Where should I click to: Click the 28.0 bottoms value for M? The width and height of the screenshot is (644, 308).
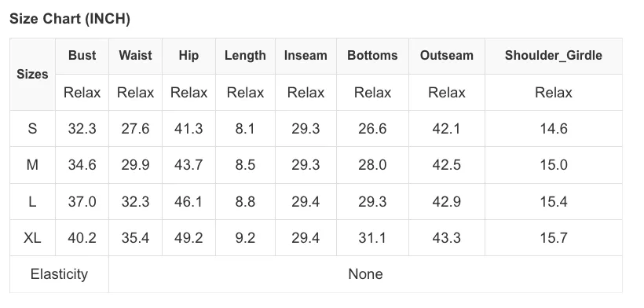pos(372,165)
